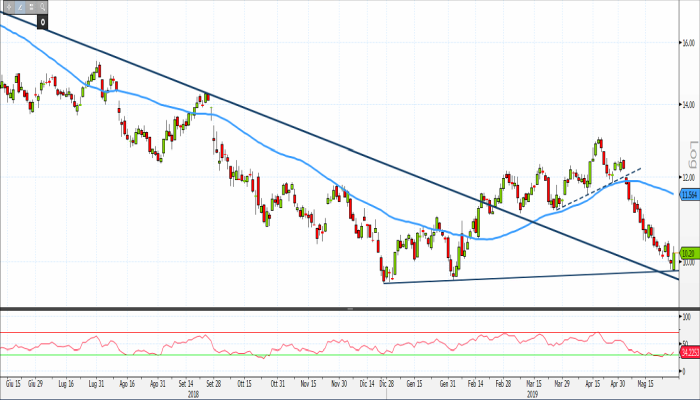Activate the annotation line drawing tool
Viewport: 700px width, 400px height.
20,7
